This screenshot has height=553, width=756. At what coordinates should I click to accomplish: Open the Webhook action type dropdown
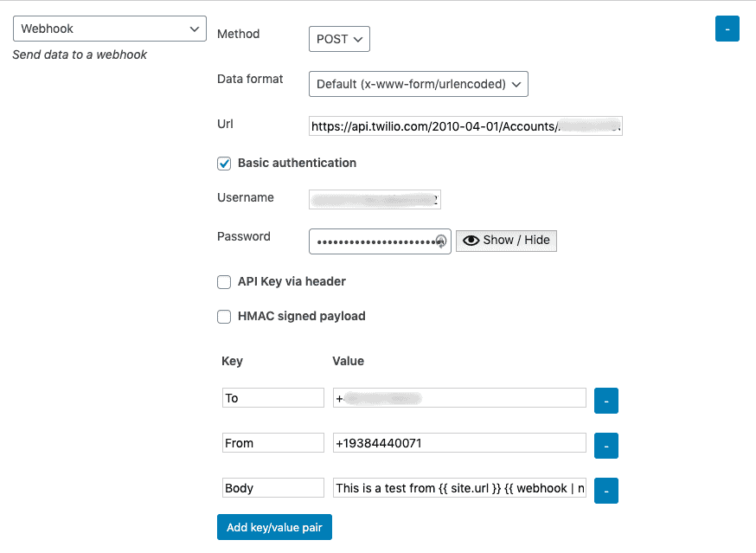(110, 29)
